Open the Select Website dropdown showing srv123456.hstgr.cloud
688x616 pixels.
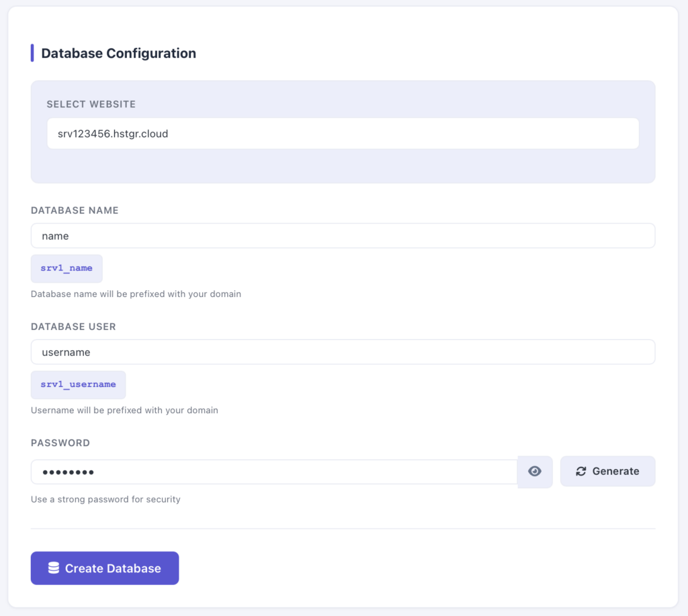[x=343, y=134]
